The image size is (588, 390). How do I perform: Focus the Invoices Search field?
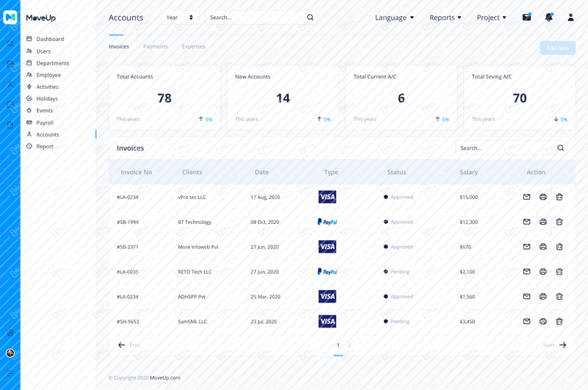coord(512,148)
